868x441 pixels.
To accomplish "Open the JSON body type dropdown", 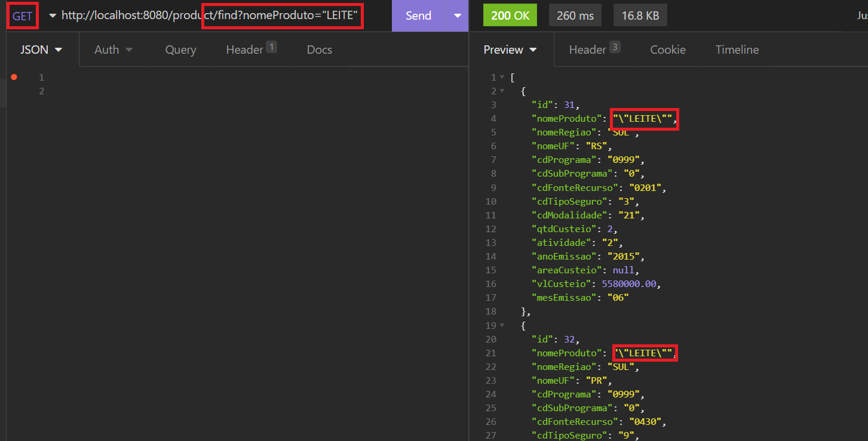I will pyautogui.click(x=41, y=50).
